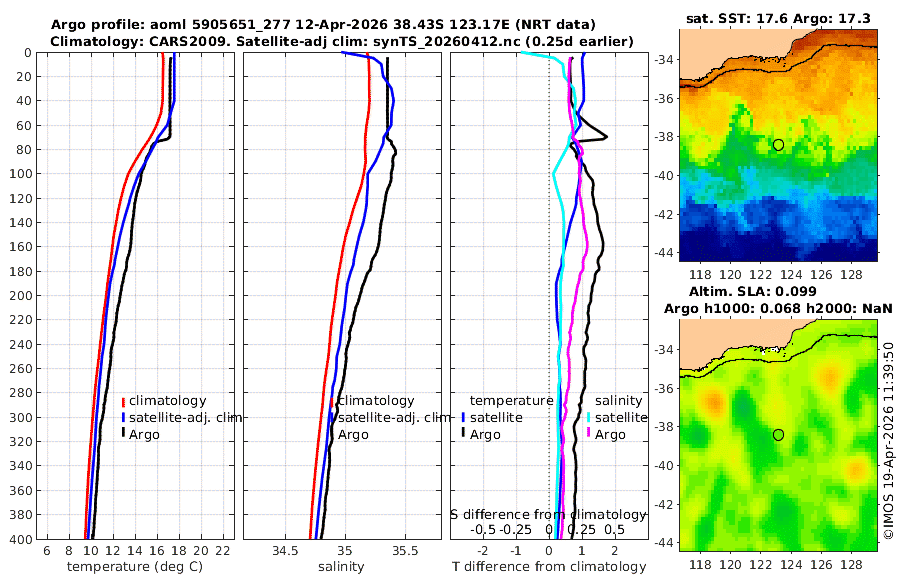Click temperature tick label 22

(x=223, y=551)
